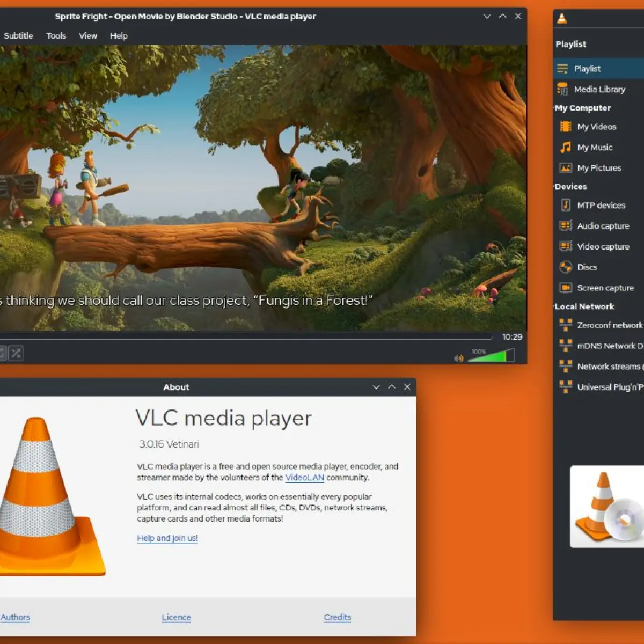644x644 pixels.
Task: Open the Authors link
Action: (x=15, y=617)
